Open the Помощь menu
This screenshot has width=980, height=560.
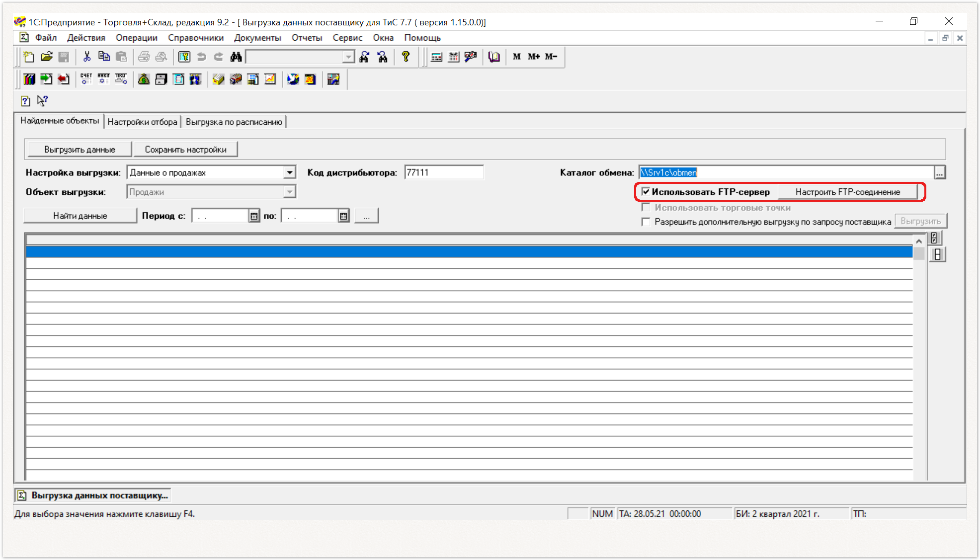(422, 38)
